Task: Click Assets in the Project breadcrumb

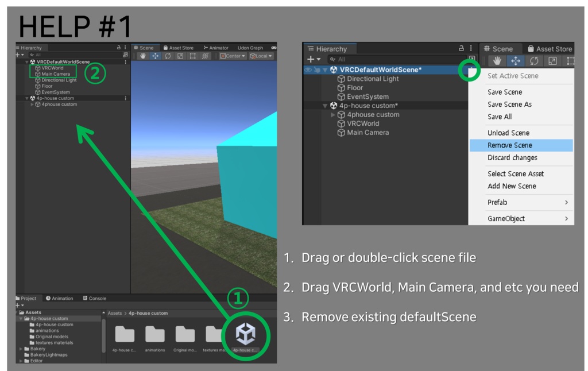Action: [115, 313]
